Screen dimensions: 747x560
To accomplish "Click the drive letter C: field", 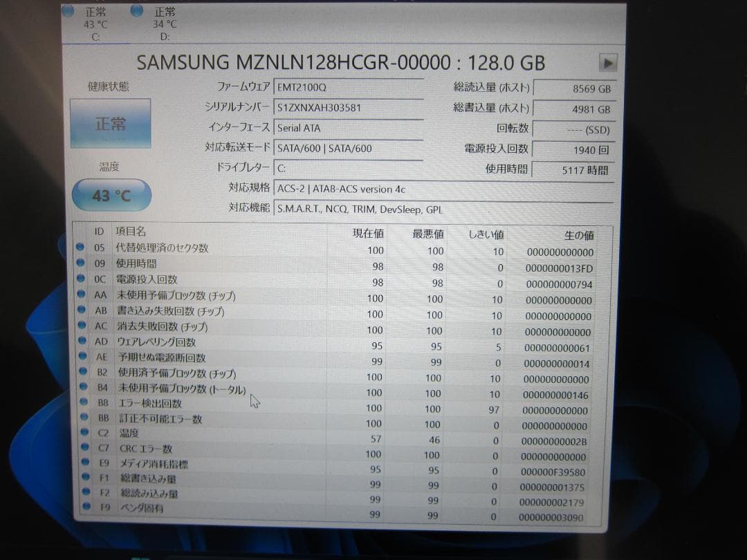I will [x=348, y=169].
